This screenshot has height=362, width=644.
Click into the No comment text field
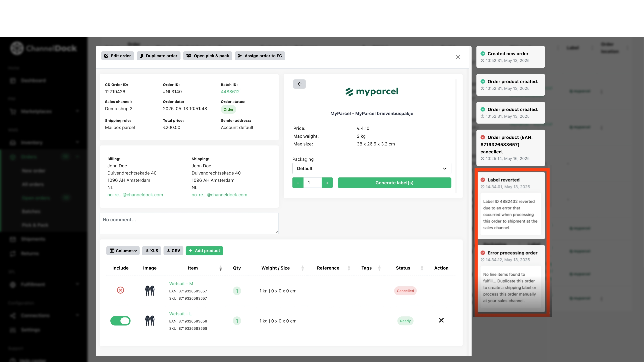189,223
